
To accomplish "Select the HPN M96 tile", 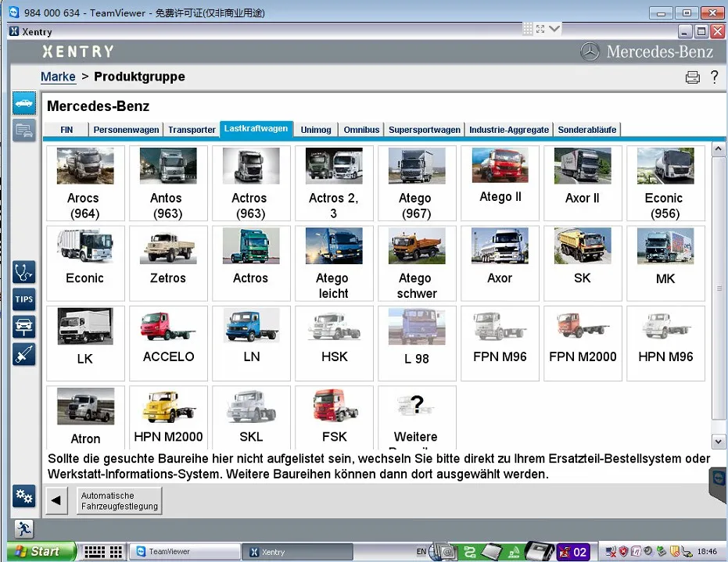I will coord(665,343).
